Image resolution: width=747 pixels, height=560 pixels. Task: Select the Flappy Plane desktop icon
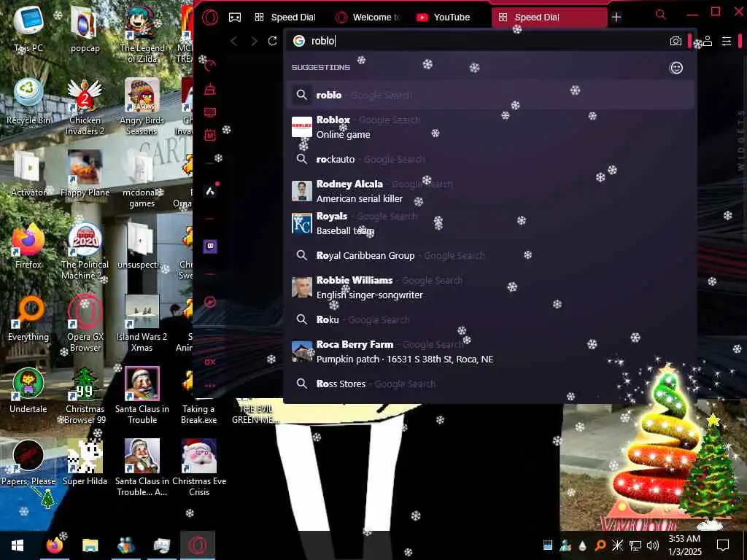point(85,174)
